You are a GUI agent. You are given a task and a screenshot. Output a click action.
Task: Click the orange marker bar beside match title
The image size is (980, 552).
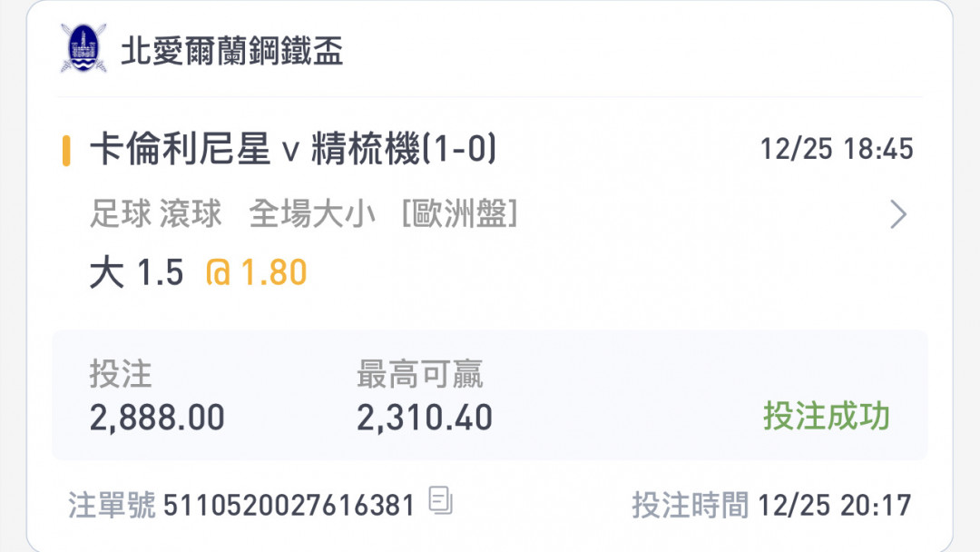point(66,151)
